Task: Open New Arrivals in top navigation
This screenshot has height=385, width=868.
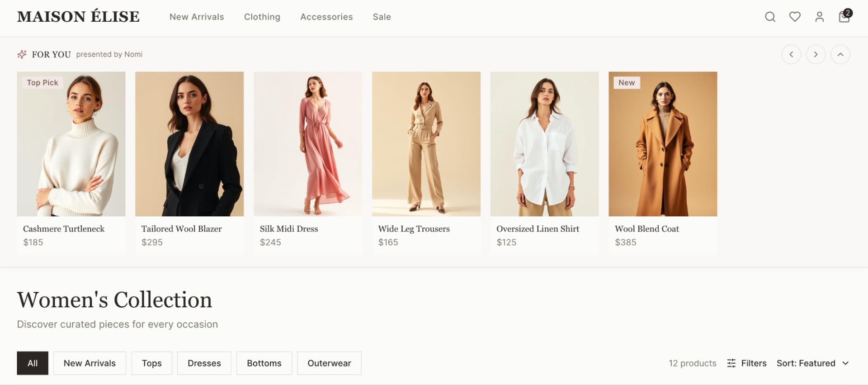Action: tap(197, 17)
